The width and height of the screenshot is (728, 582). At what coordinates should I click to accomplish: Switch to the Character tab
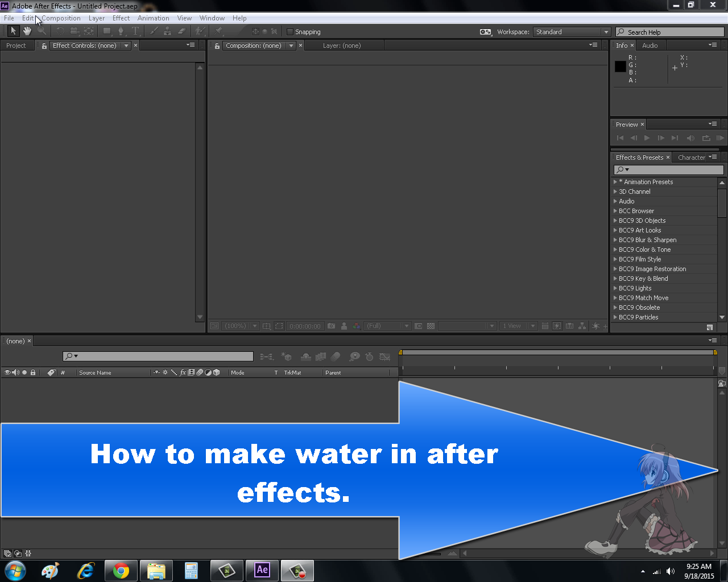tap(692, 157)
